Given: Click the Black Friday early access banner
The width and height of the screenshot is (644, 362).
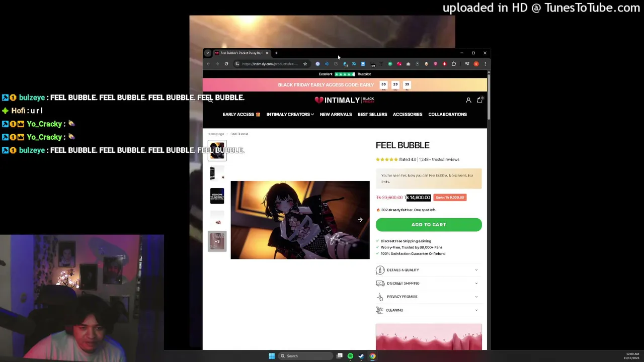Looking at the screenshot, I should pos(345,85).
